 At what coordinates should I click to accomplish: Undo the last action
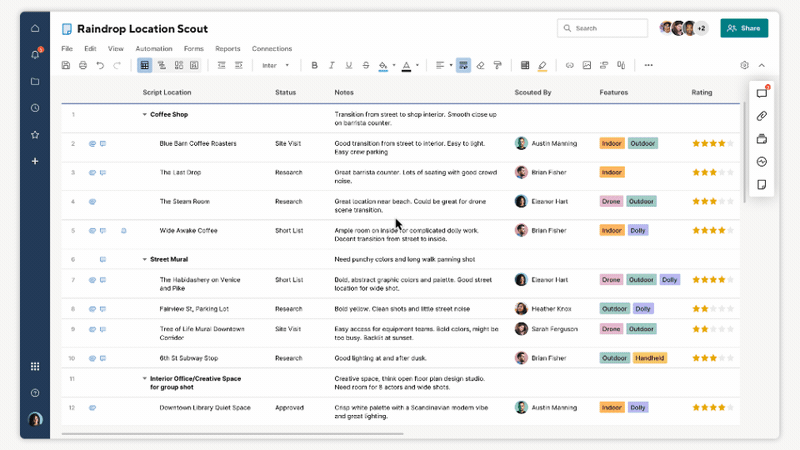(x=100, y=65)
